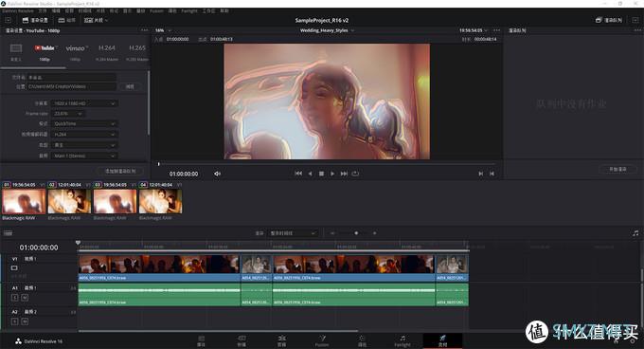The height and width of the screenshot is (349, 644).
Task: Click the Browse button beside location
Action: click(130, 86)
